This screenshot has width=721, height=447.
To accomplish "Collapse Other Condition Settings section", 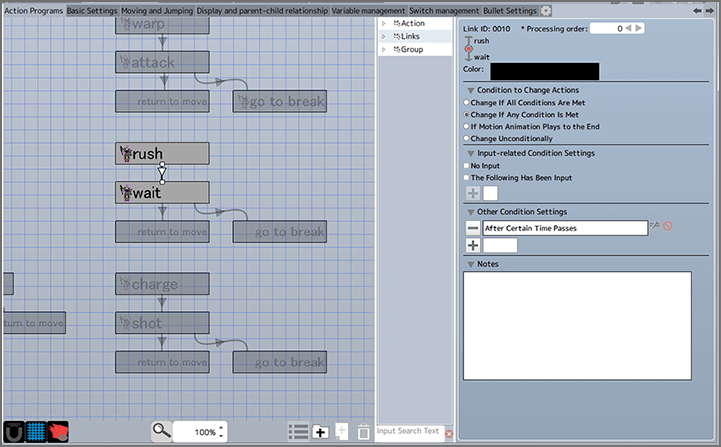I will [x=471, y=212].
